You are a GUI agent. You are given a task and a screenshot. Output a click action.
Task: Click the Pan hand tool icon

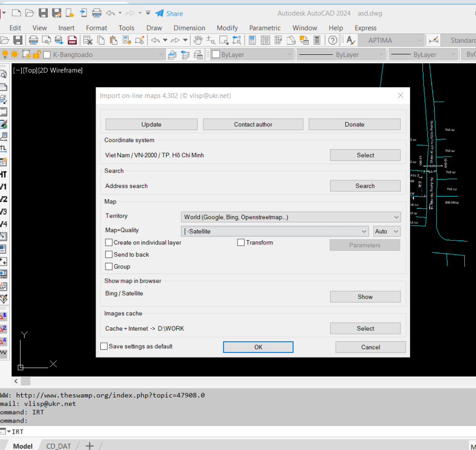click(x=198, y=40)
